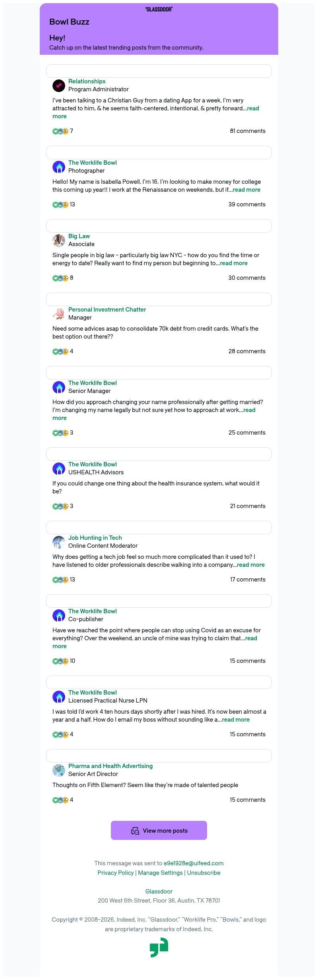Open 28 comments on the debt post
This screenshot has width=318, height=980.
(x=247, y=351)
